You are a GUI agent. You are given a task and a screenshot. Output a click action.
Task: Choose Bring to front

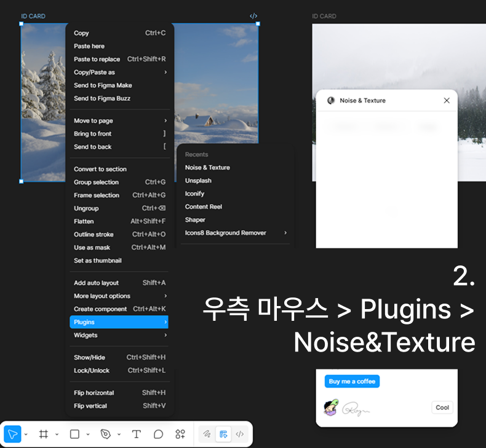tap(119, 133)
